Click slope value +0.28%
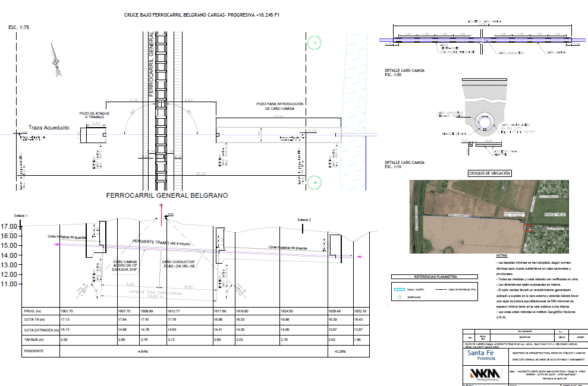This screenshot has width=588, height=386. [340, 352]
